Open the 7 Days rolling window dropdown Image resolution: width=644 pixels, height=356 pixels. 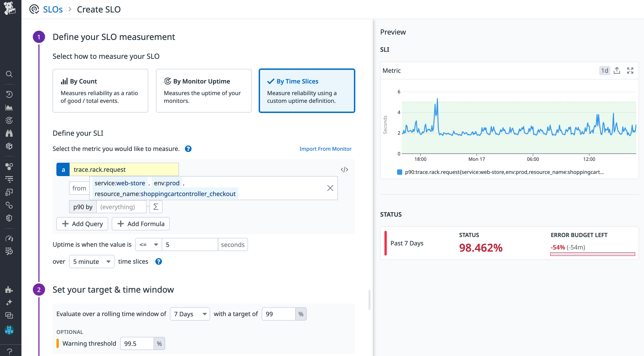(190, 314)
